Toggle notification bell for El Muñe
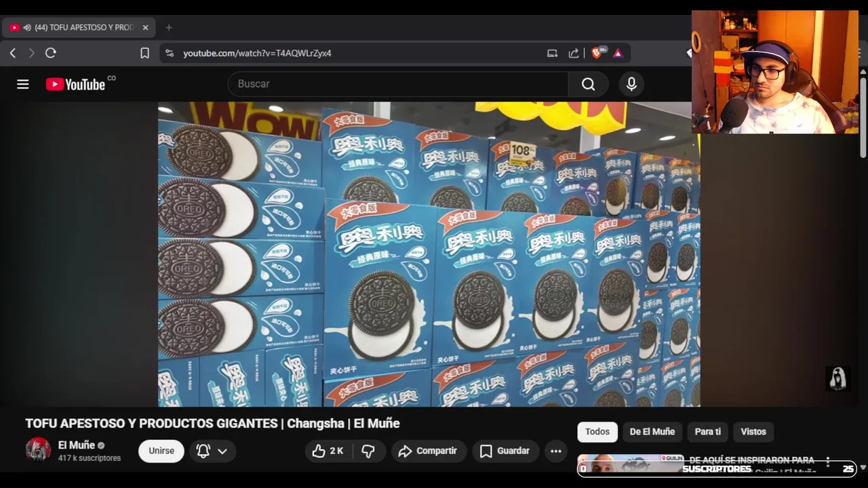Viewport: 868px width, 488px height. tap(203, 451)
